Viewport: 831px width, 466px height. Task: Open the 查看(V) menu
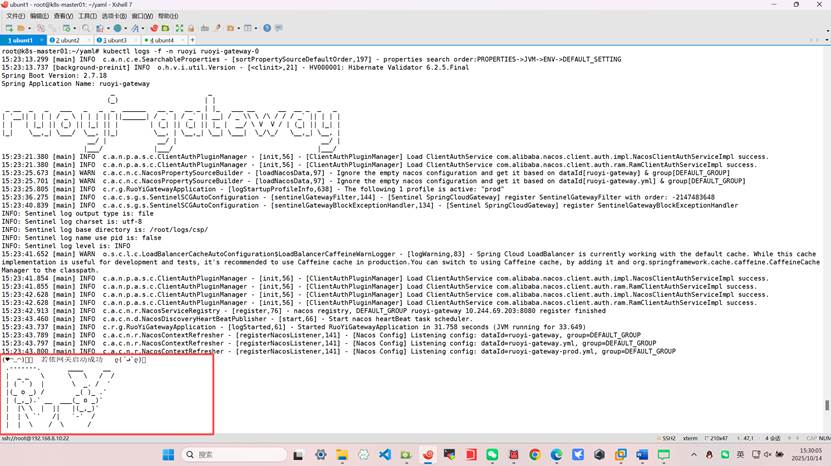64,16
